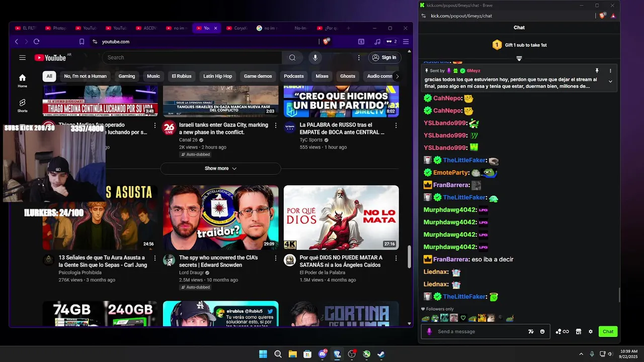Select the Game demos chip
Screen dimensions: 644x362
[x=258, y=76]
